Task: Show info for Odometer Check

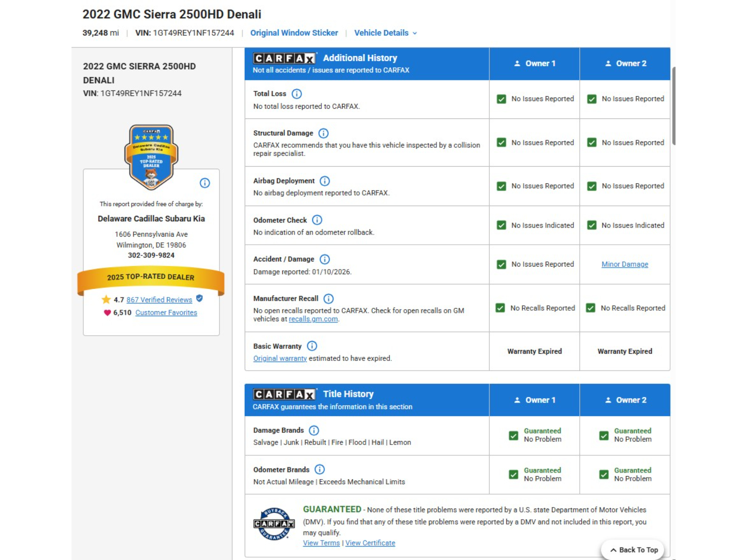Action: (317, 220)
